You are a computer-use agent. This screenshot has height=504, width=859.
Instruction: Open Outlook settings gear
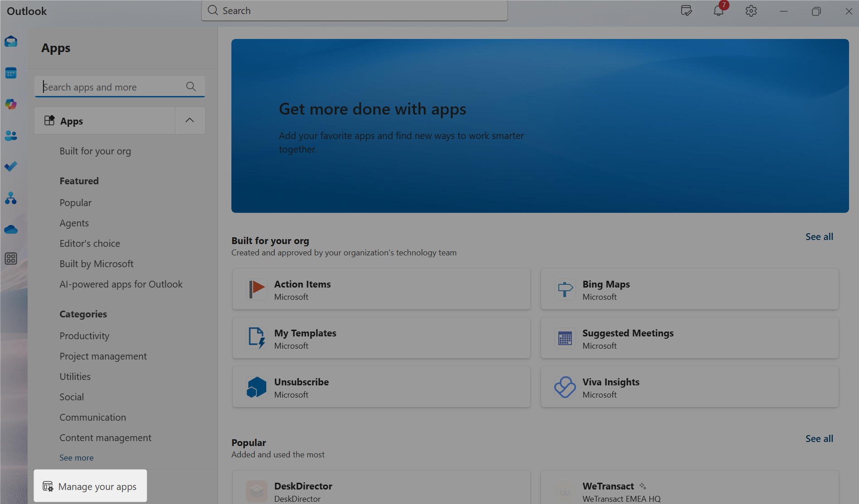751,11
